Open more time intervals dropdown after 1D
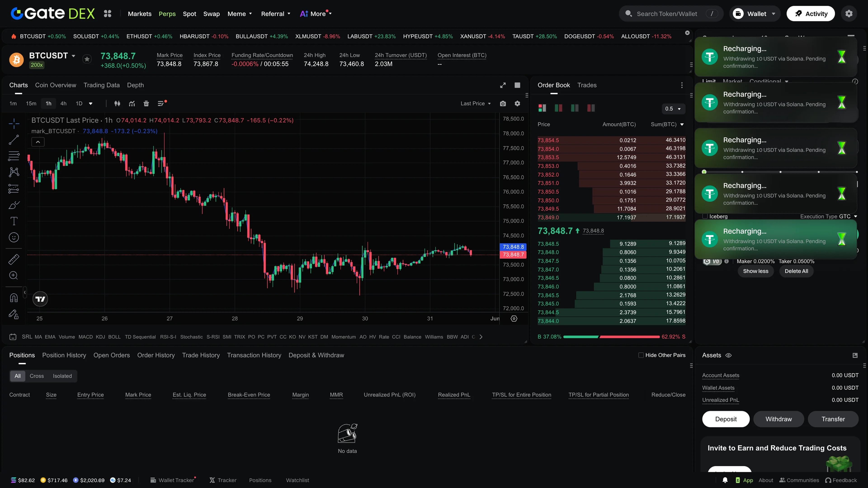Viewport: 868px width, 488px height. (x=91, y=103)
